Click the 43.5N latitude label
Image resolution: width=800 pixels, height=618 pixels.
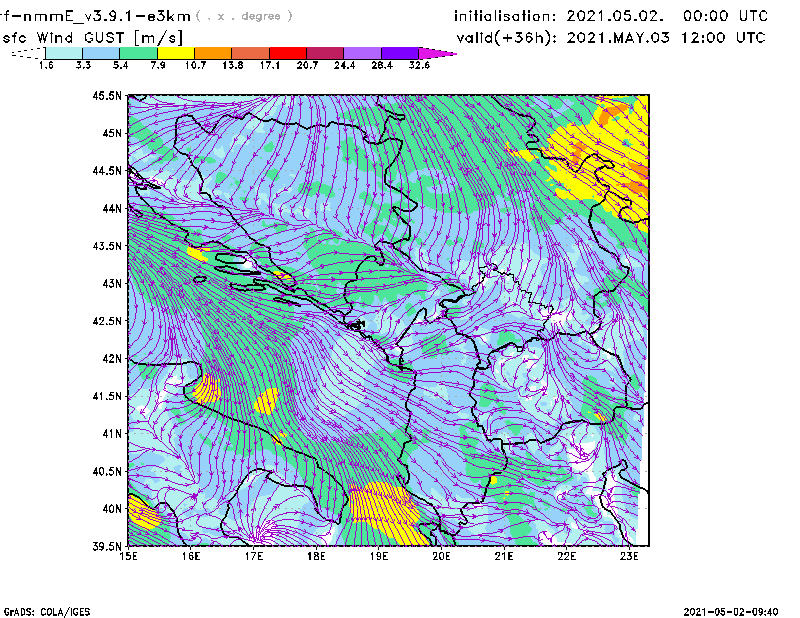point(107,246)
